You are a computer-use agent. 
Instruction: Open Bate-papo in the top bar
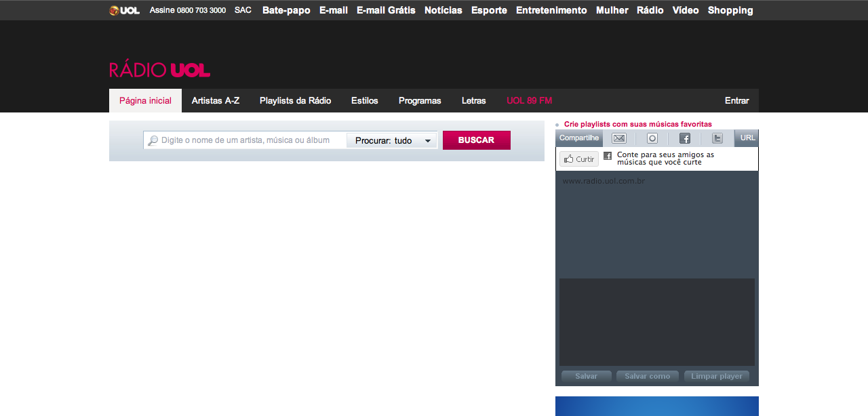pyautogui.click(x=286, y=10)
